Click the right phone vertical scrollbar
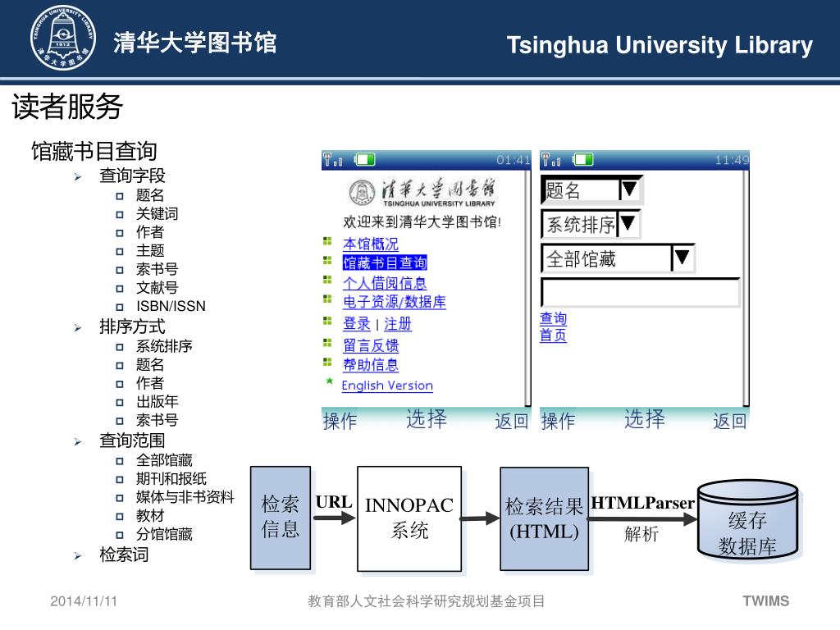The image size is (840, 630). pyautogui.click(x=746, y=288)
